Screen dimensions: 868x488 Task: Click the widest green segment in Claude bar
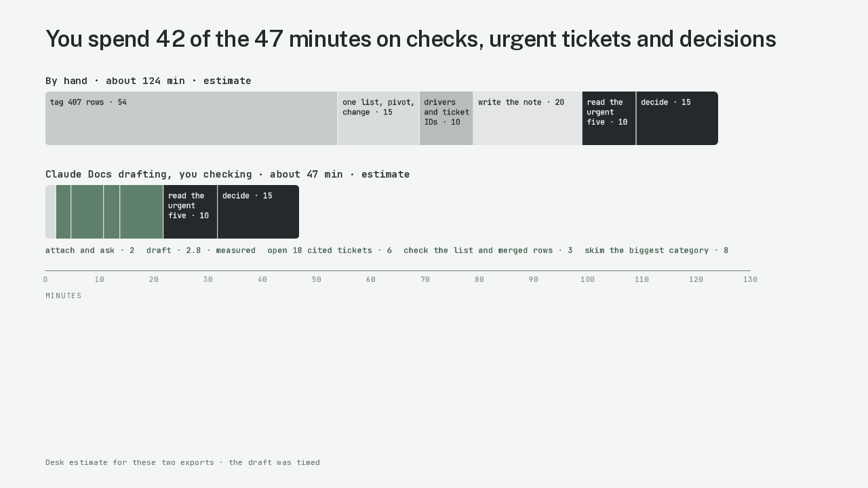pyautogui.click(x=142, y=211)
